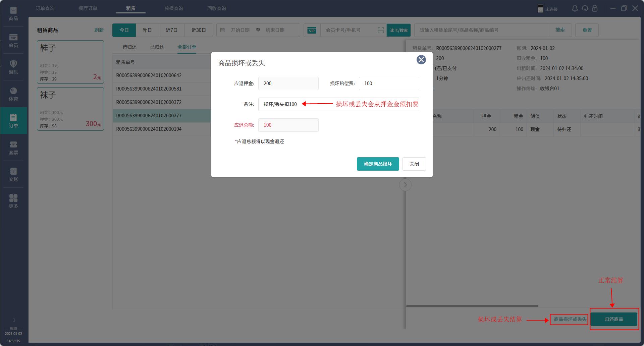Click 刷新 link in 租赁商品 panel
644x346 pixels.
[99, 30]
